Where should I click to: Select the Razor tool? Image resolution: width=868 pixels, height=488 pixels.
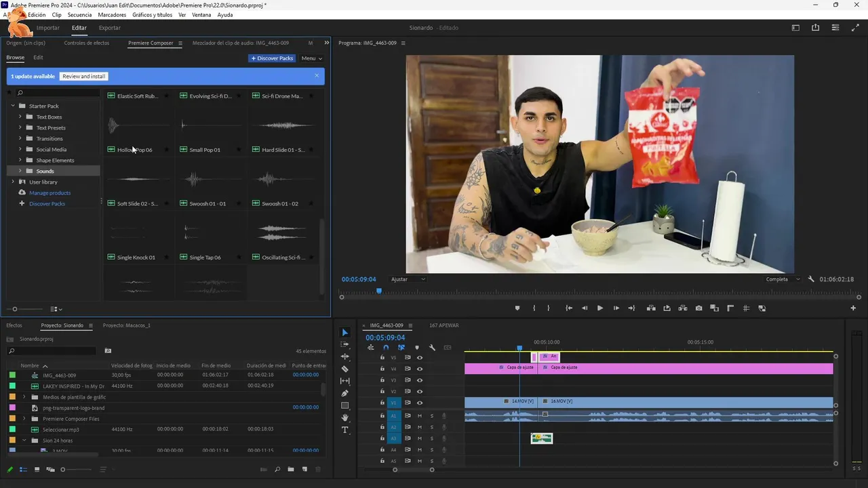click(x=344, y=369)
